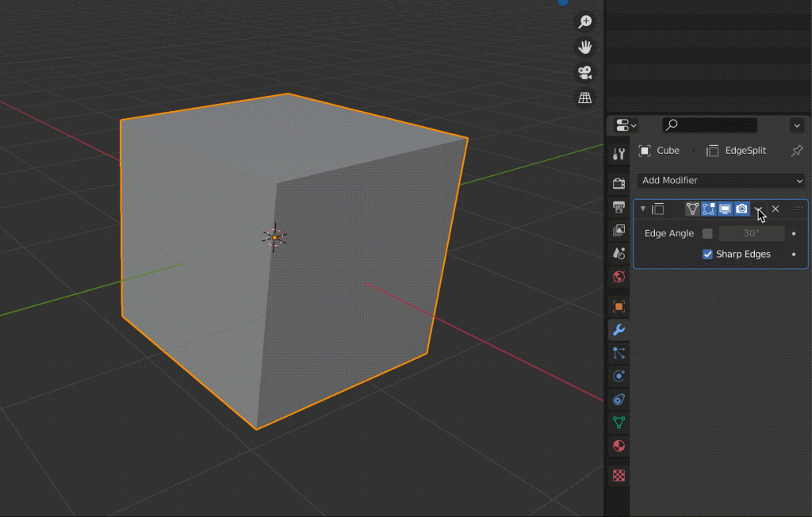
Task: Open Texture Properties checkered icon
Action: point(618,475)
